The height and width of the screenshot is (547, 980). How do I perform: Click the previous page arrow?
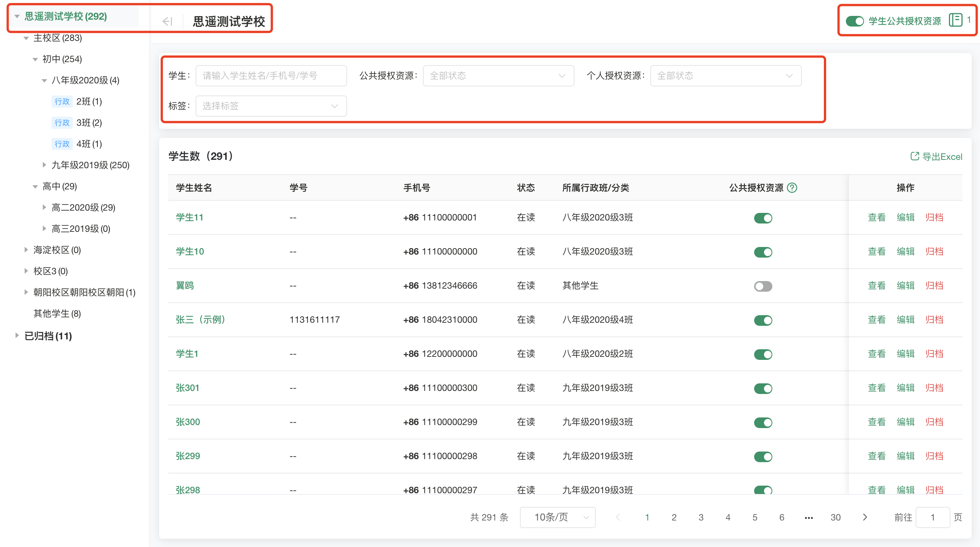pyautogui.click(x=618, y=517)
